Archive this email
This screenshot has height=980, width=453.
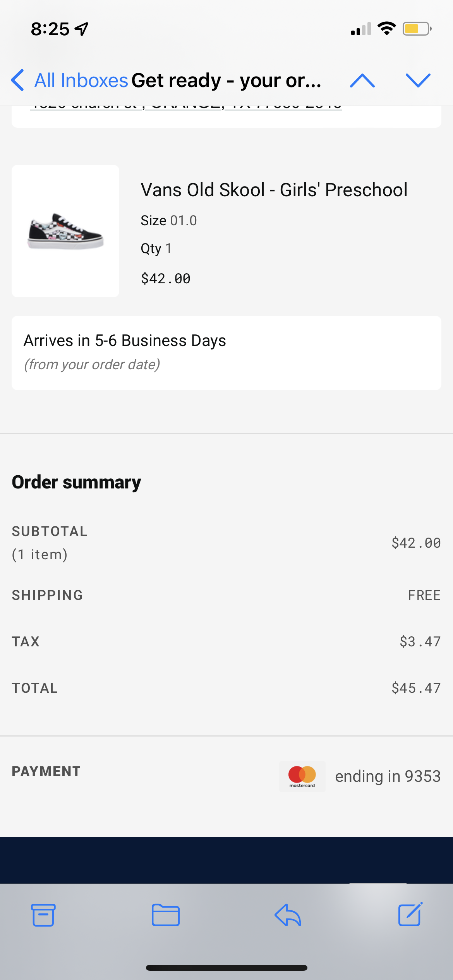43,915
